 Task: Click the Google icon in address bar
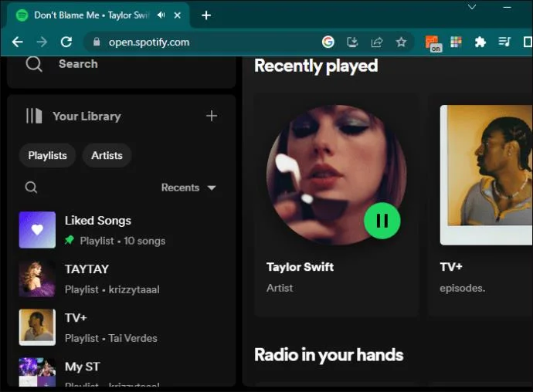328,42
